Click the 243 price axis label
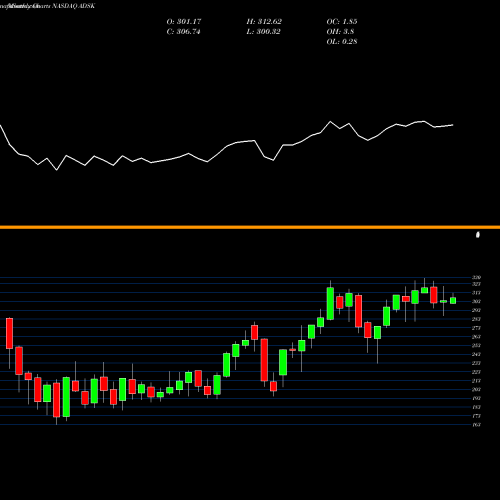Image resolution: width=500 pixels, height=500 pixels. pos(476,354)
